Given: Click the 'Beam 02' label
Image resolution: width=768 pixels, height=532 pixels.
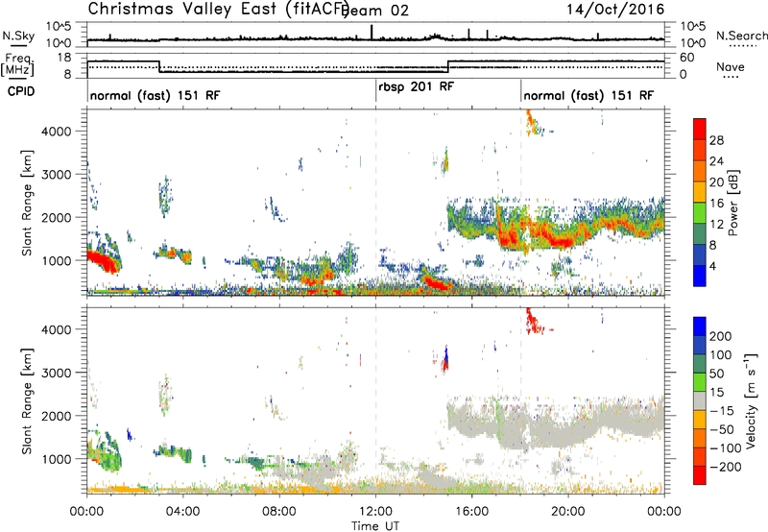Looking at the screenshot, I should tap(374, 11).
